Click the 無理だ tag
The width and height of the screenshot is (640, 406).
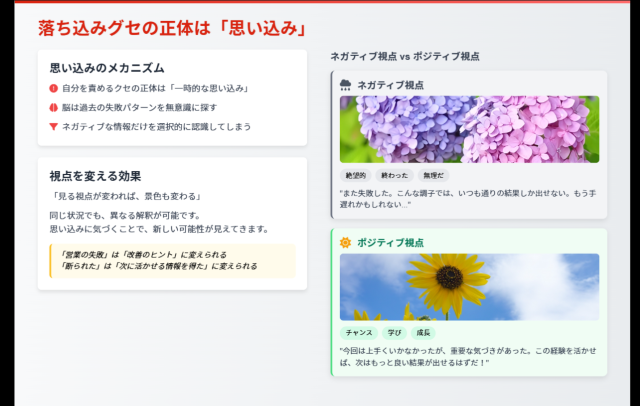[433, 175]
